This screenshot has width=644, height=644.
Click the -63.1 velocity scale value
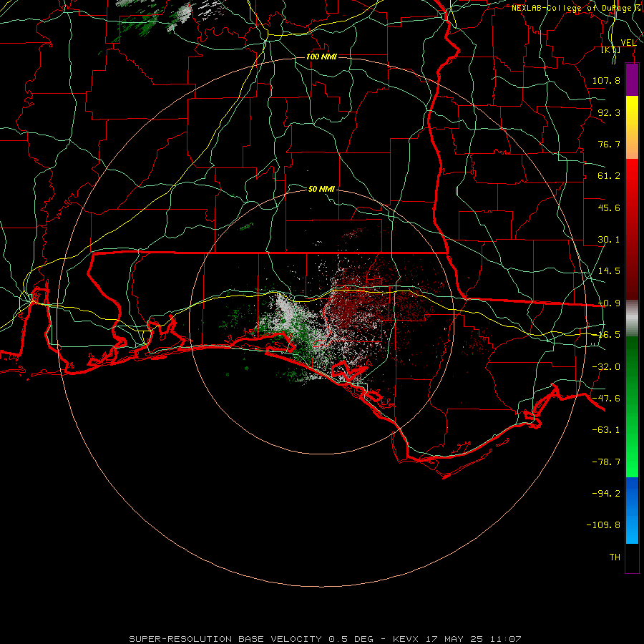click(x=606, y=430)
